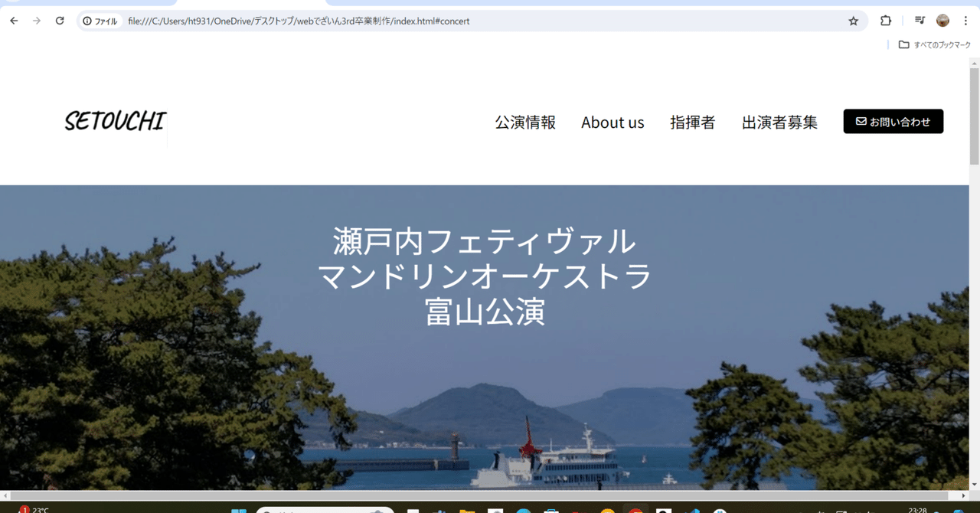The height and width of the screenshot is (513, 980).
Task: Click the folder icon beside すべてのブックマーク
Action: 903,44
